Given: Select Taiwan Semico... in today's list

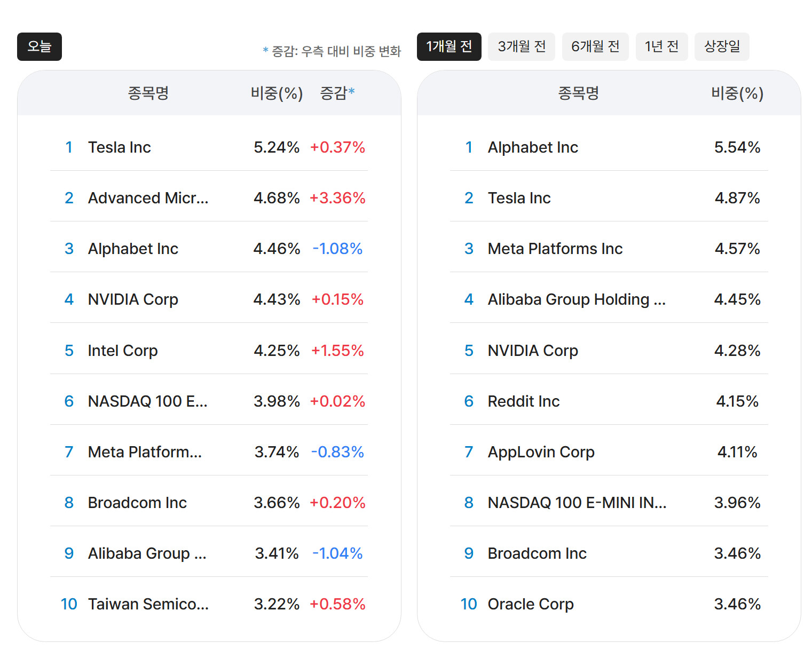Looking at the screenshot, I should click(148, 604).
